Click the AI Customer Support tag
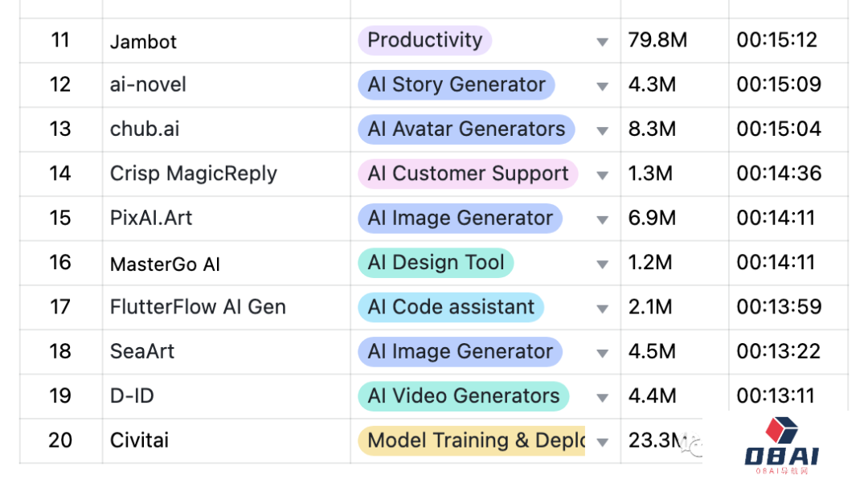 pos(468,174)
